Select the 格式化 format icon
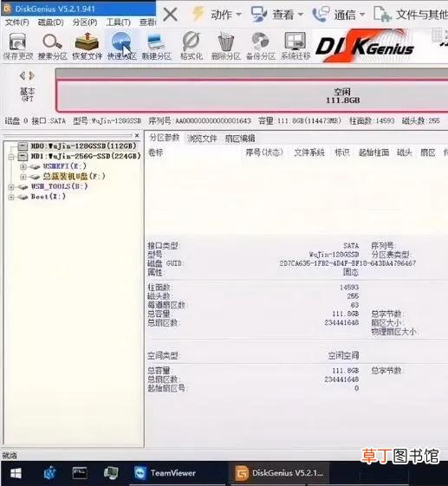 click(x=192, y=47)
